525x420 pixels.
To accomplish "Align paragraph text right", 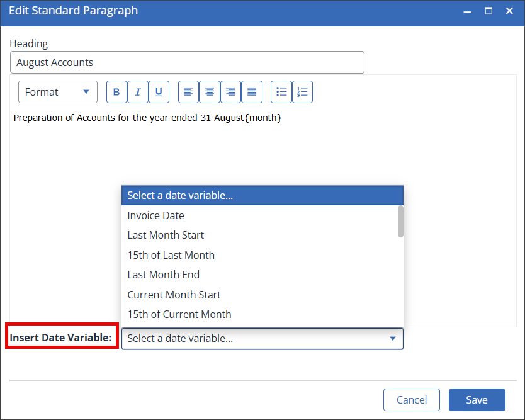I will click(230, 92).
